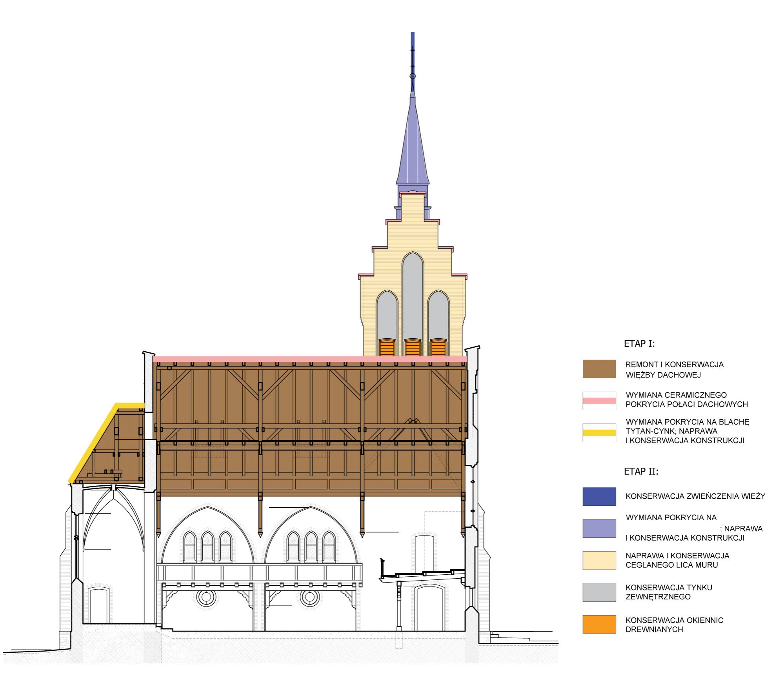Click the yellow titanium-zinc sheet legend swatch

tap(599, 433)
